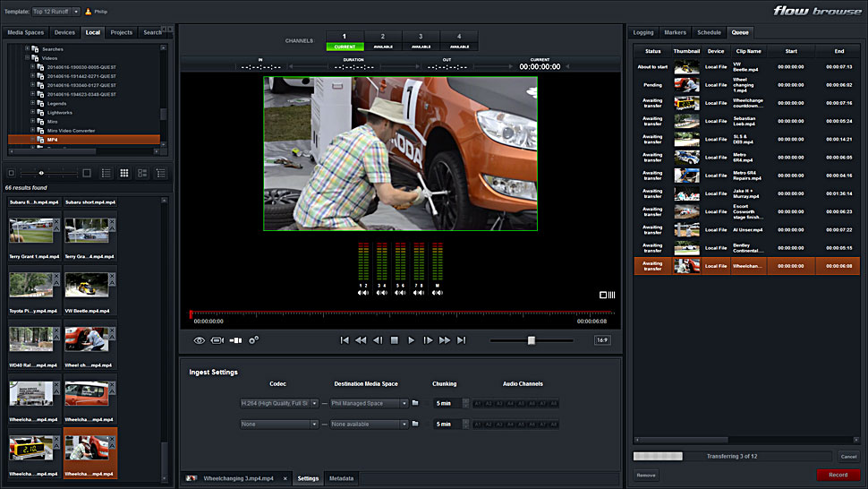Image resolution: width=868 pixels, height=489 pixels.
Task: Click the folder icon beside Phil Managed Space
Action: click(415, 404)
